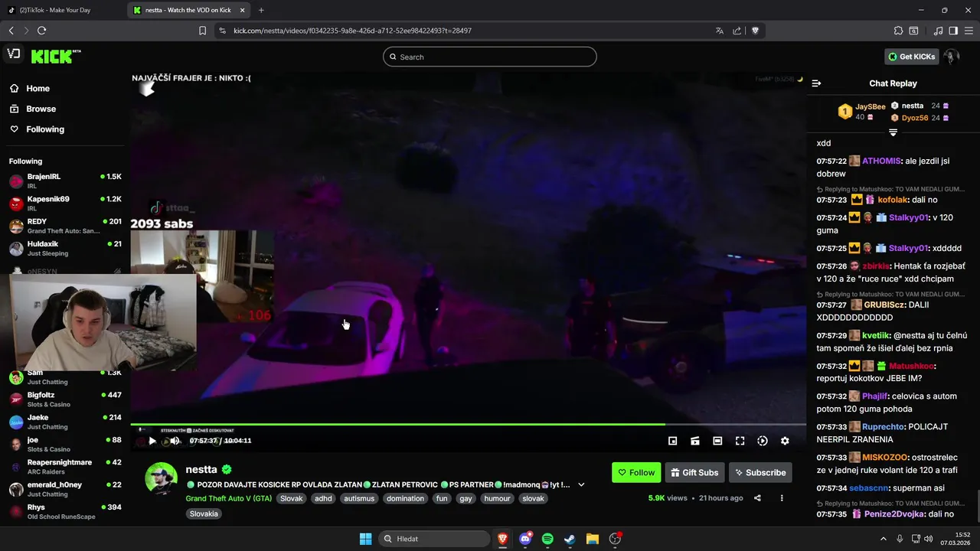Subscribe to nestta
Image resolution: width=980 pixels, height=551 pixels.
coord(760,472)
